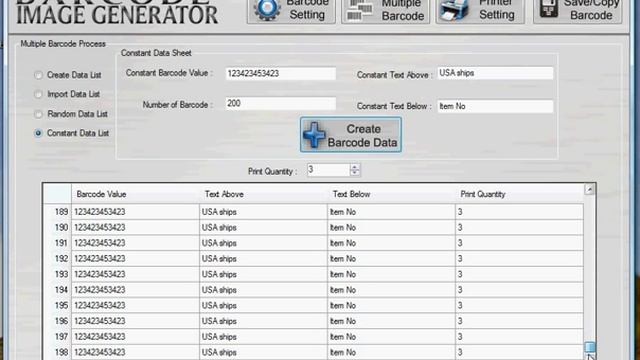This screenshot has height=360, width=640.
Task: Select row header 190
Action: point(57,227)
